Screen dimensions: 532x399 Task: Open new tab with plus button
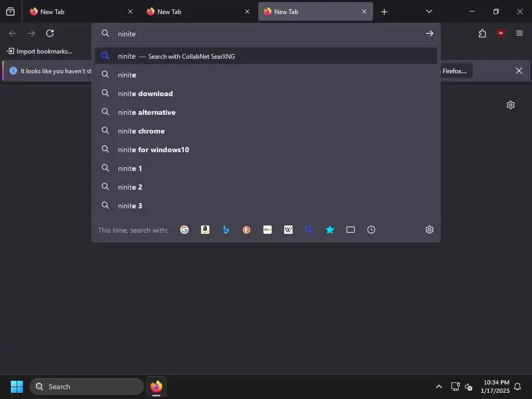[384, 12]
